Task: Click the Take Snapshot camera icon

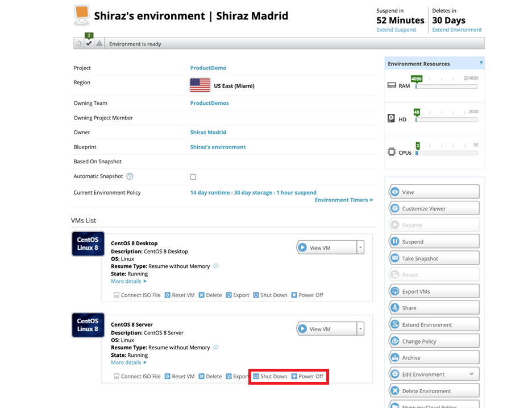Action: [x=394, y=258]
